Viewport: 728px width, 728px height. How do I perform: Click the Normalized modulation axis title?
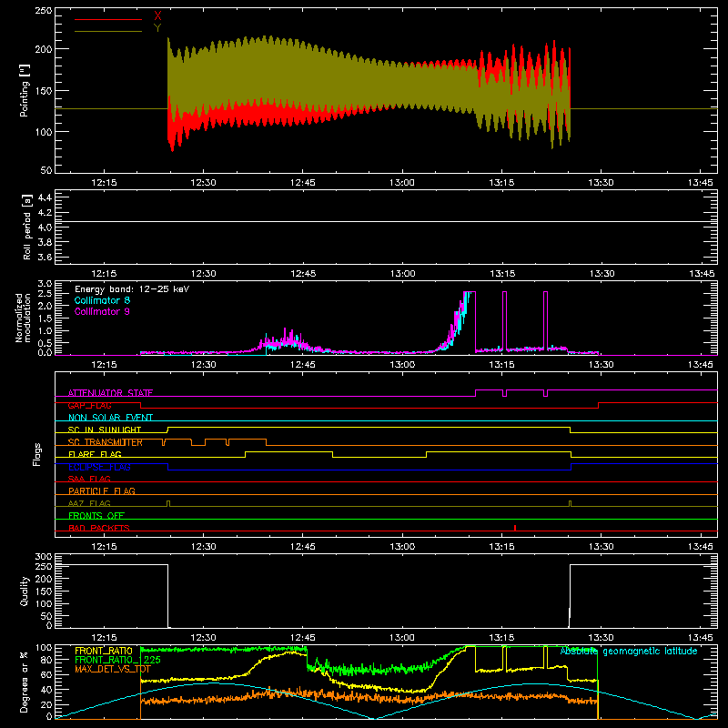pyautogui.click(x=24, y=318)
